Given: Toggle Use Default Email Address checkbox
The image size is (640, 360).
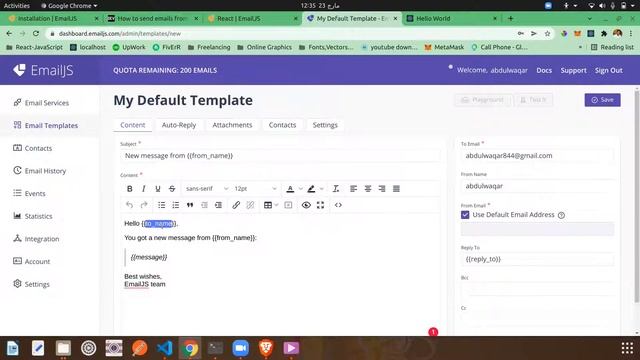Looking at the screenshot, I should coord(465,215).
